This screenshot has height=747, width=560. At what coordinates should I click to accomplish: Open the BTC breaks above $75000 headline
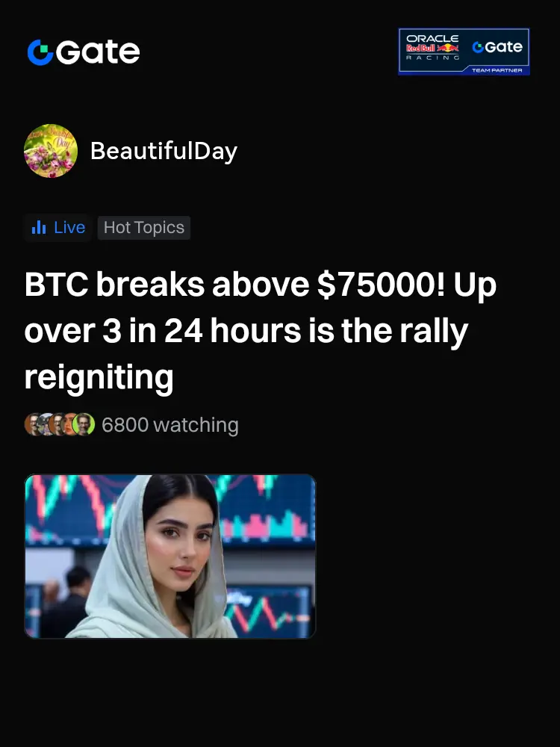click(x=260, y=331)
